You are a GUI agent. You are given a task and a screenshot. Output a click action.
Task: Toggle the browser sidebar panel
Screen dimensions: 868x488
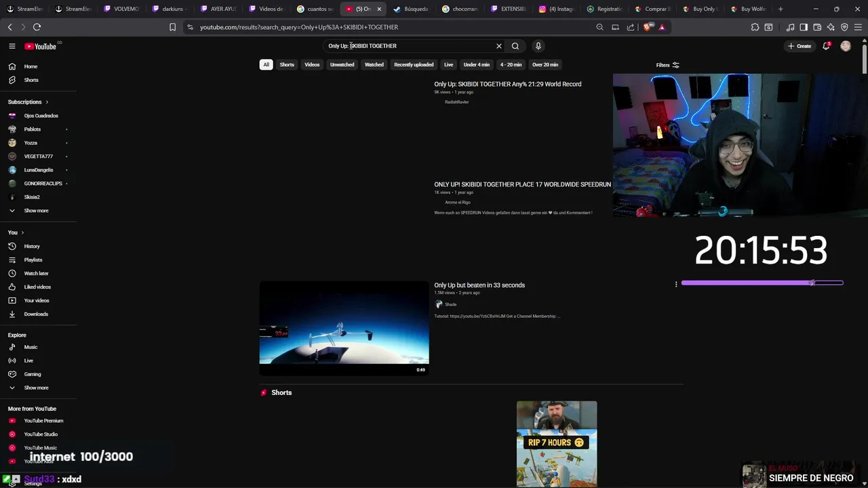(x=804, y=27)
